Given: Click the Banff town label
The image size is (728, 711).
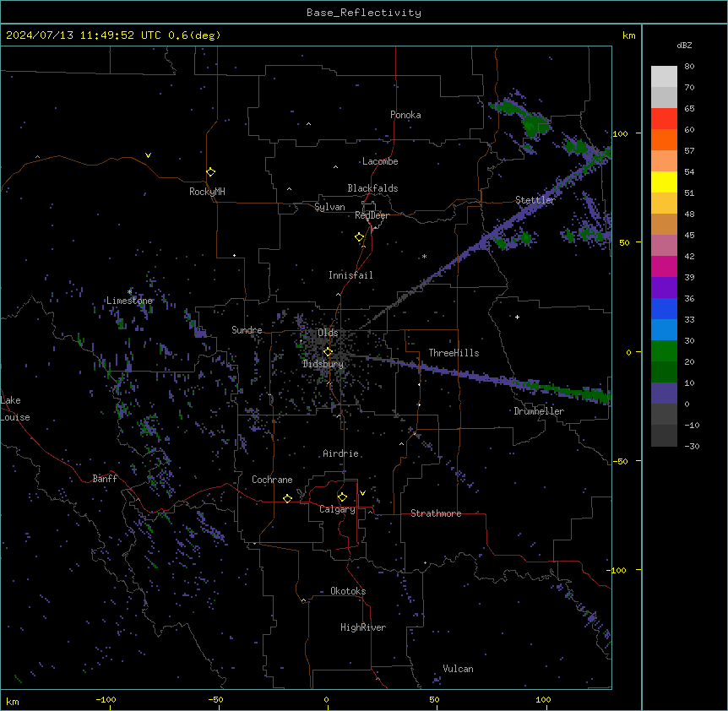Looking at the screenshot, I should [105, 479].
